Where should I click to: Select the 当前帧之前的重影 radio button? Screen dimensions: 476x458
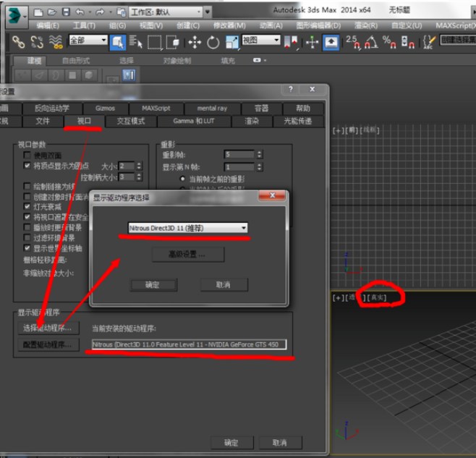(x=182, y=179)
